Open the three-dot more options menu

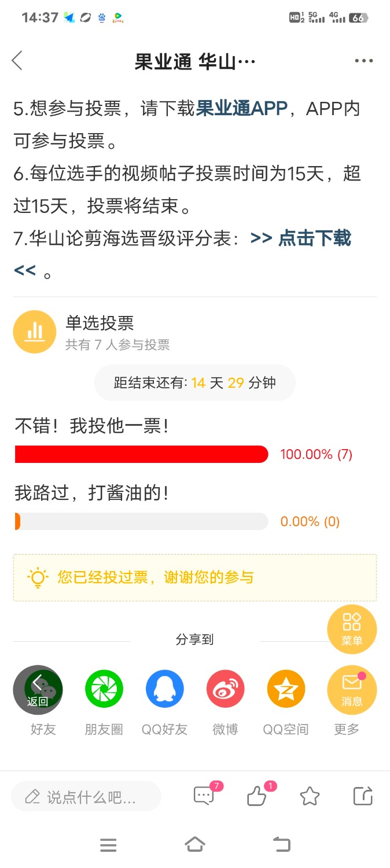pyautogui.click(x=364, y=61)
